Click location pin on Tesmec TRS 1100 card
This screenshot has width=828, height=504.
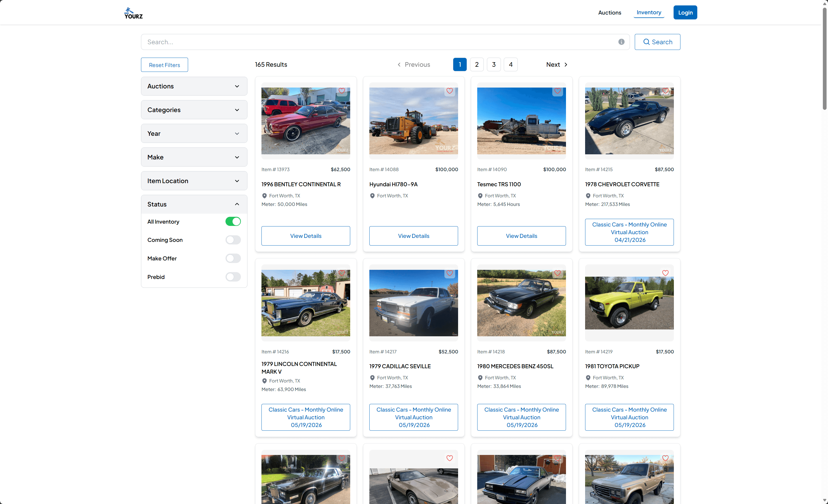coord(480,196)
